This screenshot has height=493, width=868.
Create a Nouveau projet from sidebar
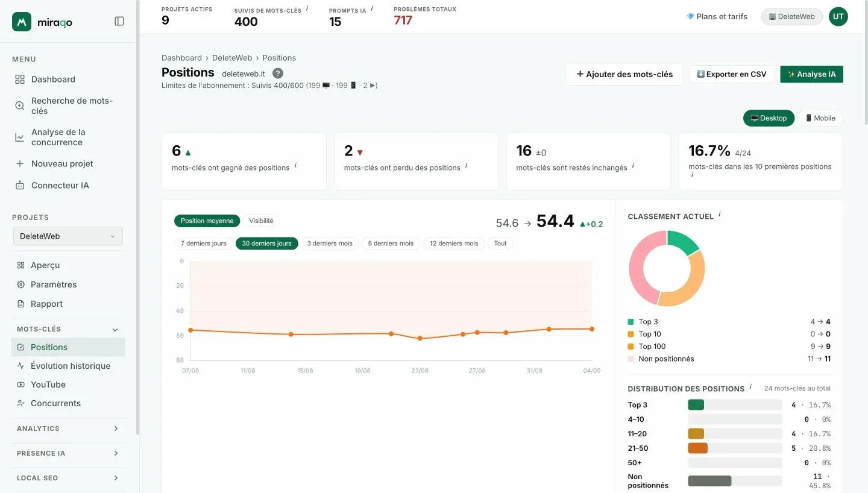point(69,163)
